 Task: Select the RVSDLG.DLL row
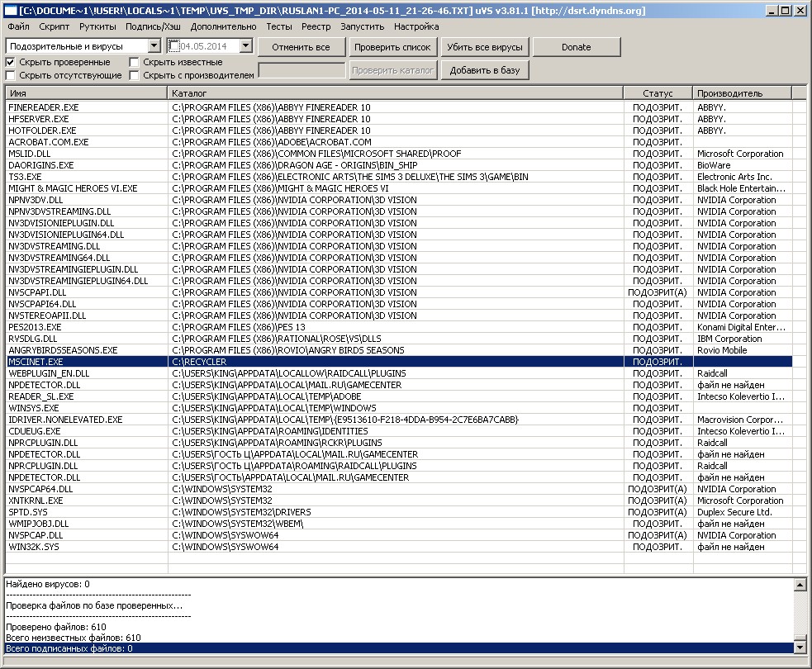(399, 339)
